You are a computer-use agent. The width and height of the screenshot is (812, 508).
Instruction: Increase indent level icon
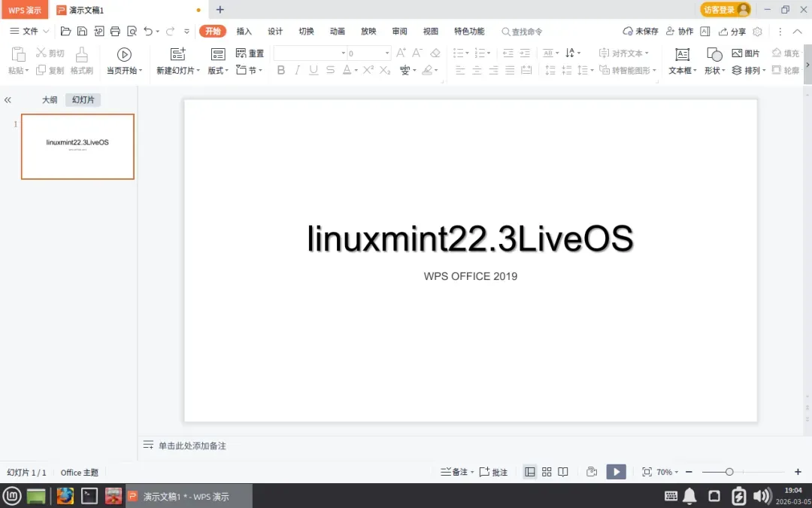tap(525, 53)
